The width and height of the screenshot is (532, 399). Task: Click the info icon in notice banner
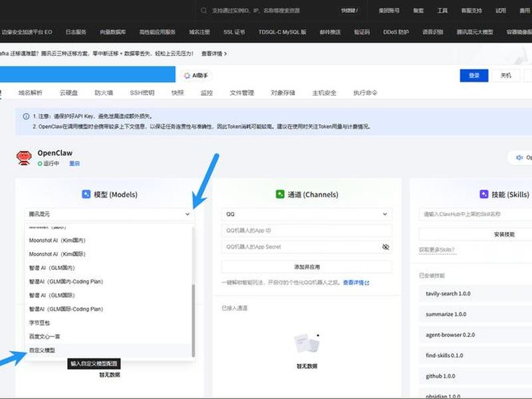[26, 116]
